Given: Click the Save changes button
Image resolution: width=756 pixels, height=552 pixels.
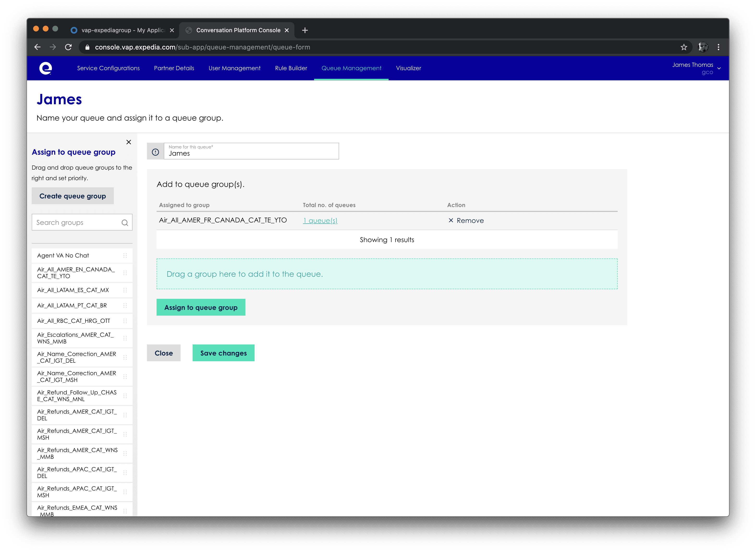Looking at the screenshot, I should [x=223, y=353].
